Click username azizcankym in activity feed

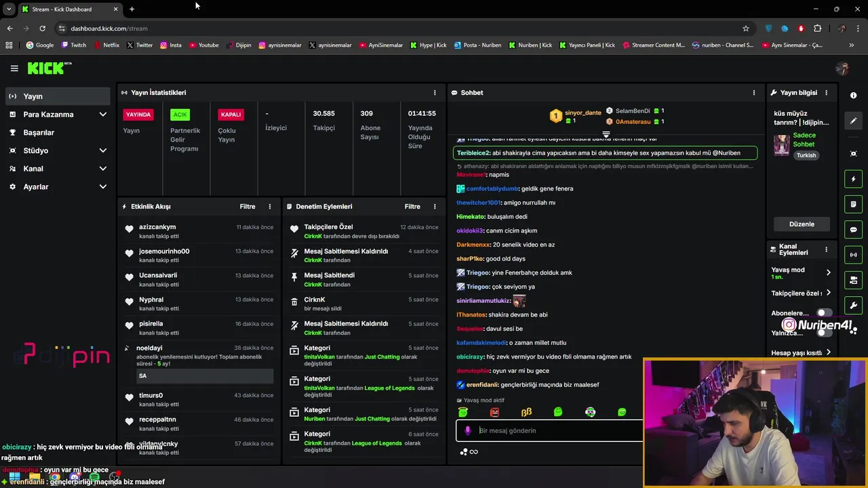tap(157, 227)
